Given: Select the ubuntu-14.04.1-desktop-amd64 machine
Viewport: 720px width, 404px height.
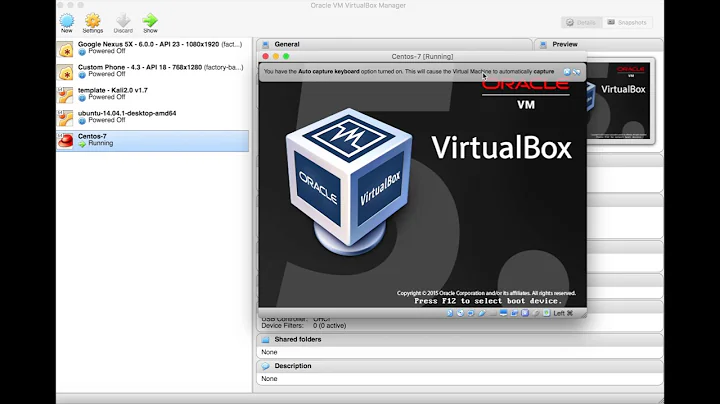Looking at the screenshot, I should click(x=152, y=117).
